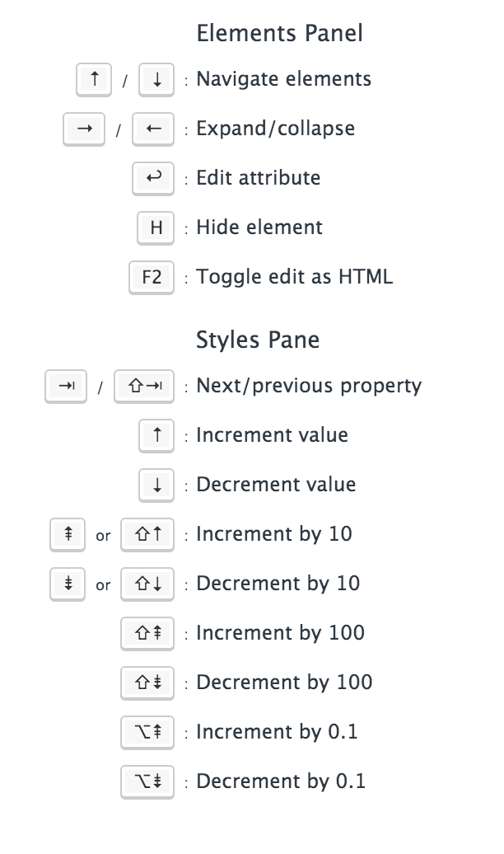
Task: Click the Page Up key for Increment by 10
Action: coord(68,535)
